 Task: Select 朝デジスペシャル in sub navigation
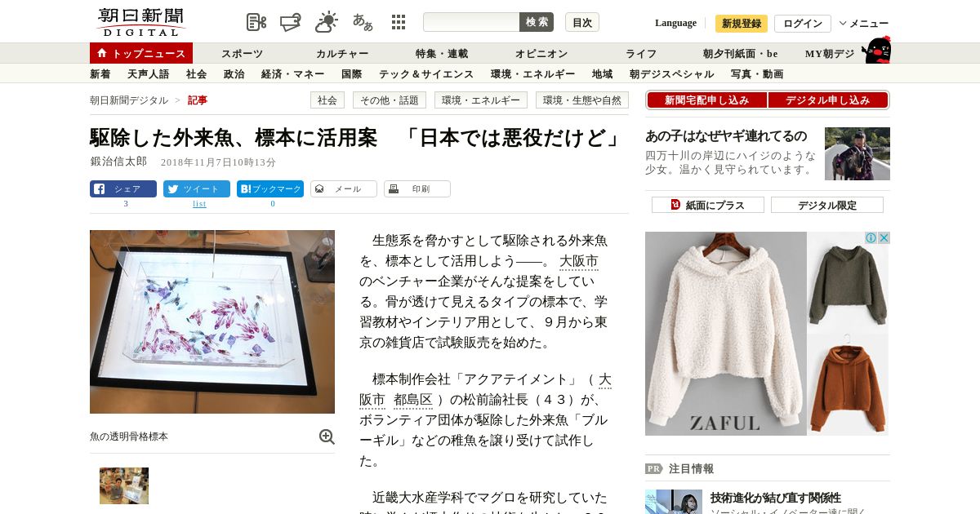pyautogui.click(x=672, y=74)
